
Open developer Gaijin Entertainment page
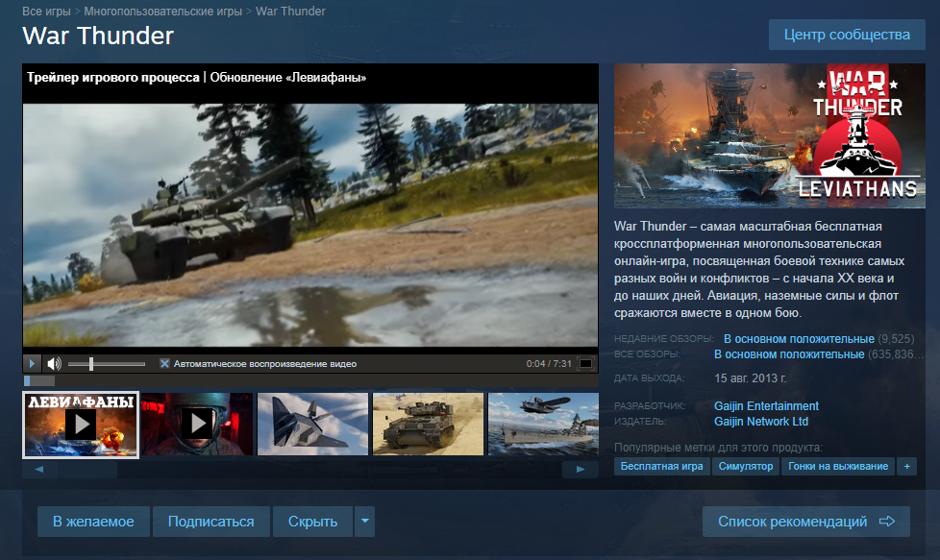pyautogui.click(x=766, y=406)
